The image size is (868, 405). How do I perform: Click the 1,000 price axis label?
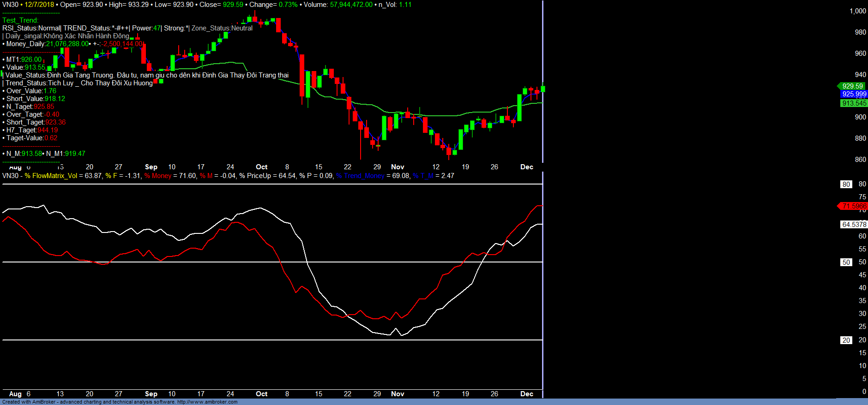(857, 11)
